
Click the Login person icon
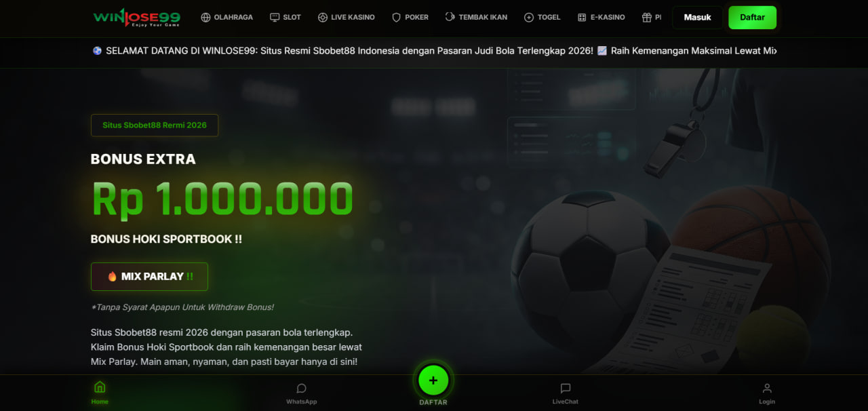[x=767, y=389]
